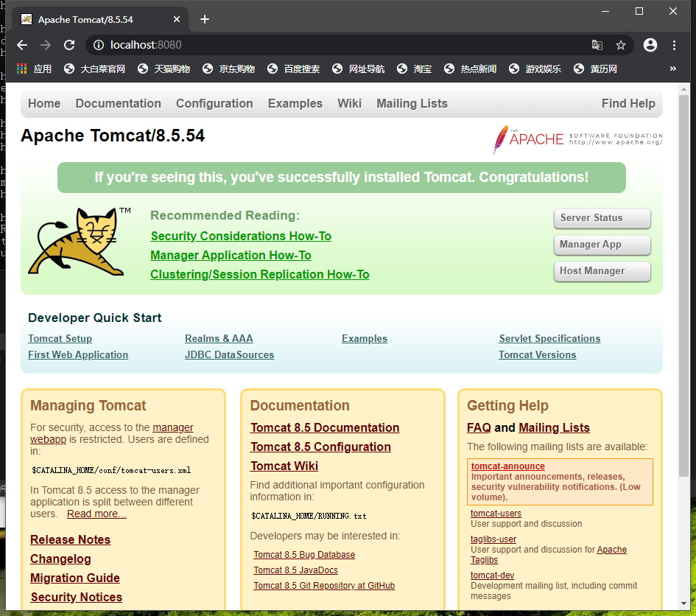The image size is (696, 616).
Task: Open new tab with plus button
Action: click(x=204, y=19)
